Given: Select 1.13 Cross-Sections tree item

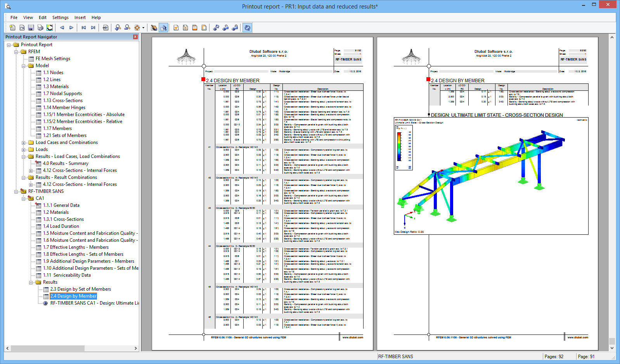Looking at the screenshot, I should click(x=63, y=101).
